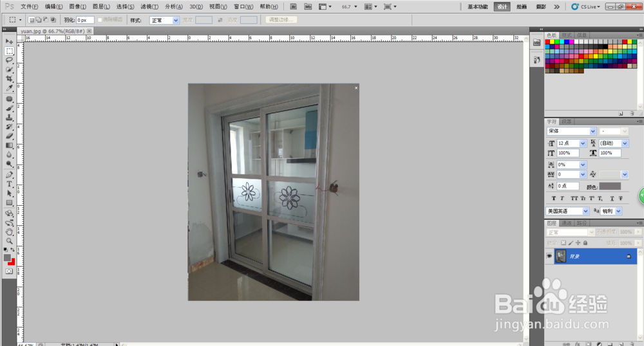Select the Spot Healing Brush tool
Viewport: 644px width, 346px height.
click(x=9, y=99)
